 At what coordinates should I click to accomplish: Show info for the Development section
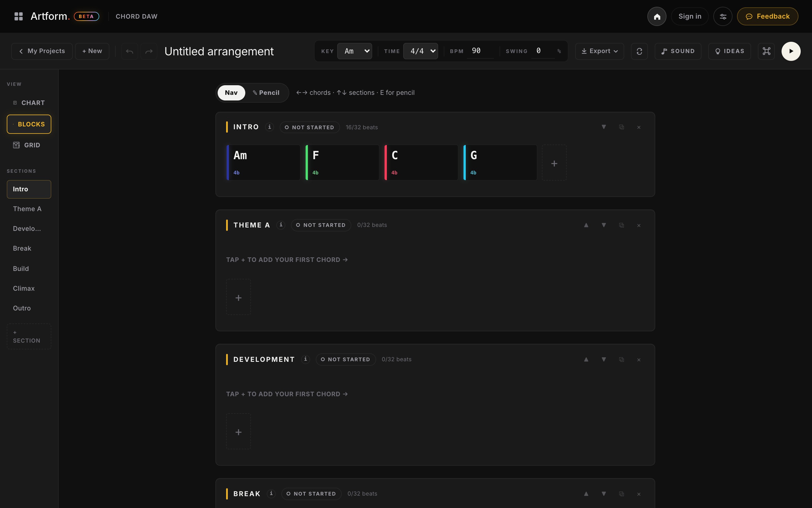(x=305, y=359)
